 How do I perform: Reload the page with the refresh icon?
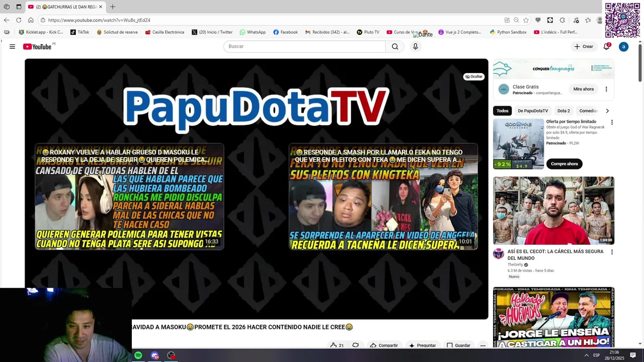click(x=19, y=20)
